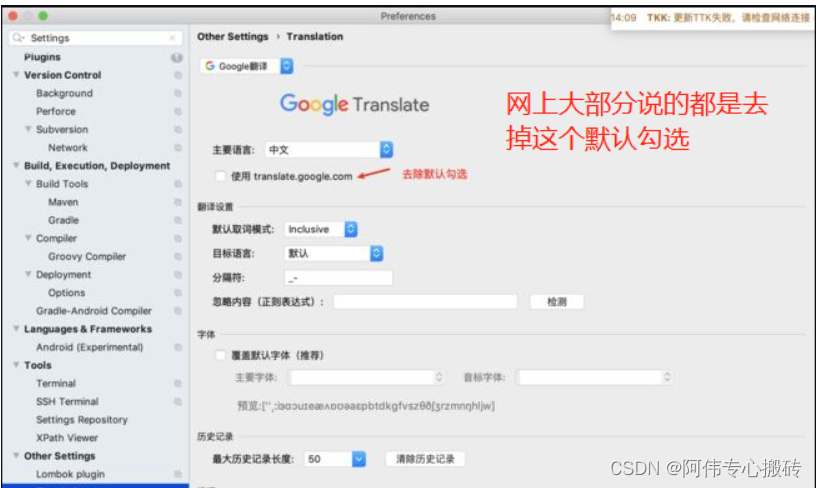Collapse the Build Tools node

click(28, 184)
